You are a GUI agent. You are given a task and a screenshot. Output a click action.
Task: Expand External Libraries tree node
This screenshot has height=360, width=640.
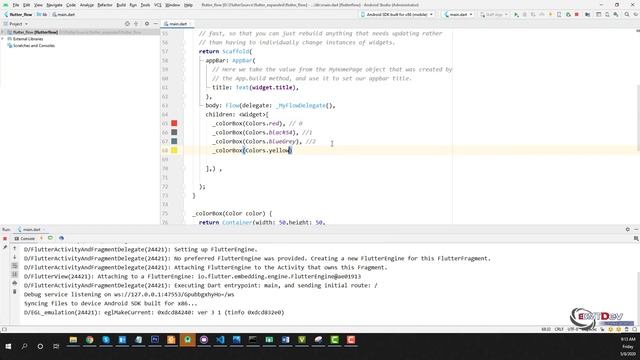coord(3,39)
